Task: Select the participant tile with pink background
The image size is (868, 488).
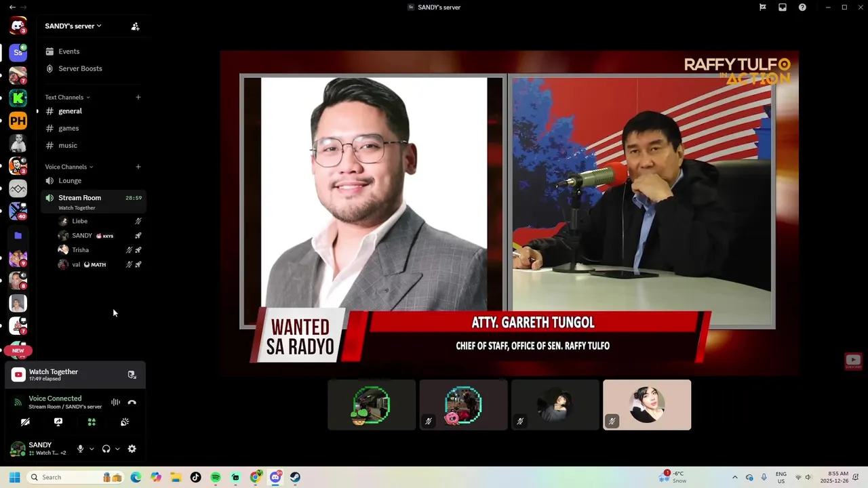Action: coord(647,405)
